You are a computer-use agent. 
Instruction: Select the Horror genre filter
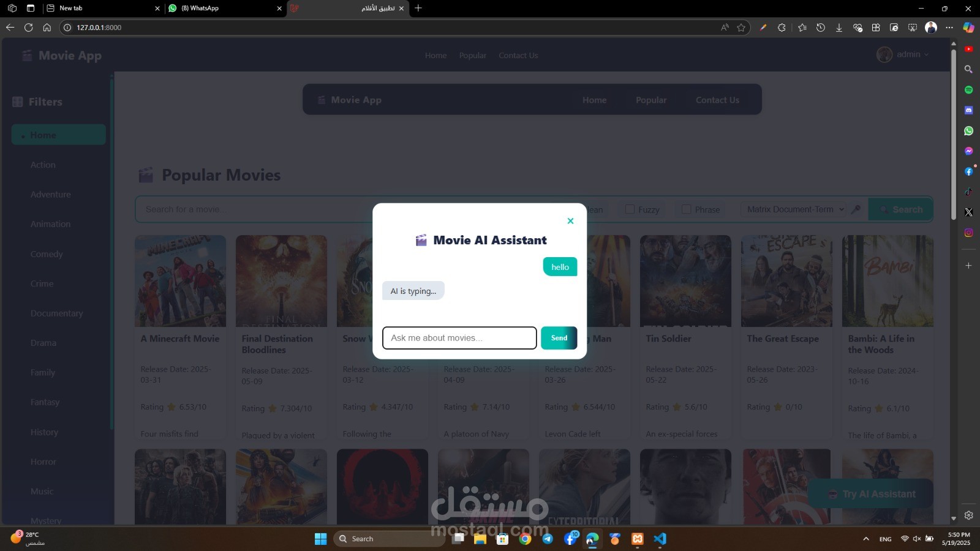click(43, 462)
